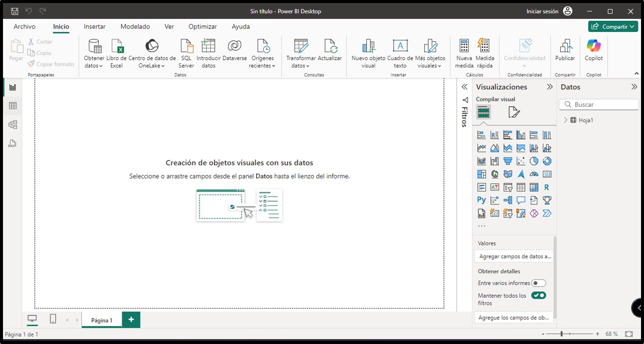Click Nueva medida button
The image size is (644, 344).
(x=464, y=53)
